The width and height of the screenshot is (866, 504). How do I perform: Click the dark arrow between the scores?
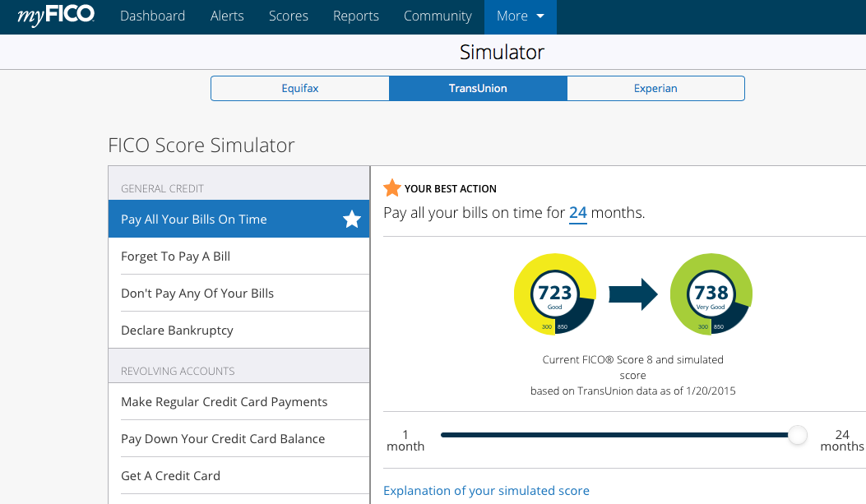[633, 294]
